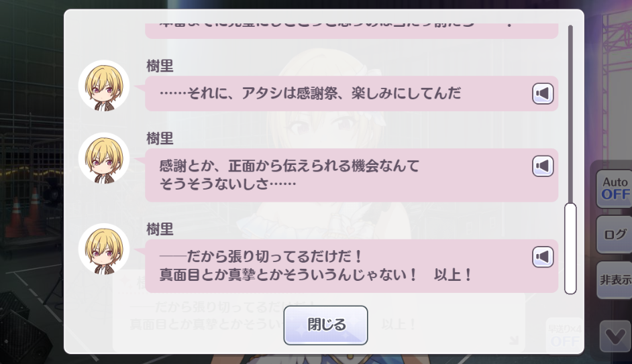This screenshot has width=632, height=364.
Task: Select 樹里's avatar beside 感謝祭 line
Action: pyautogui.click(x=104, y=86)
